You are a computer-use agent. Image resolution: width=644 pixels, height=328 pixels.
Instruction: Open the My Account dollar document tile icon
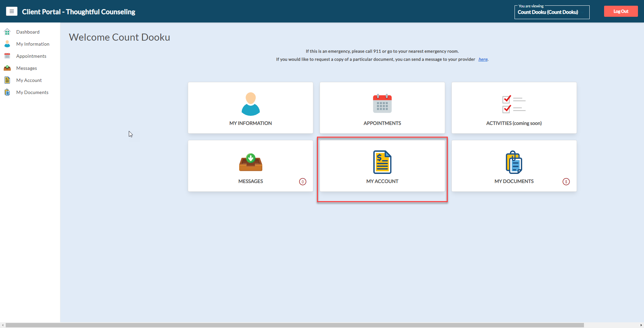[x=382, y=162]
